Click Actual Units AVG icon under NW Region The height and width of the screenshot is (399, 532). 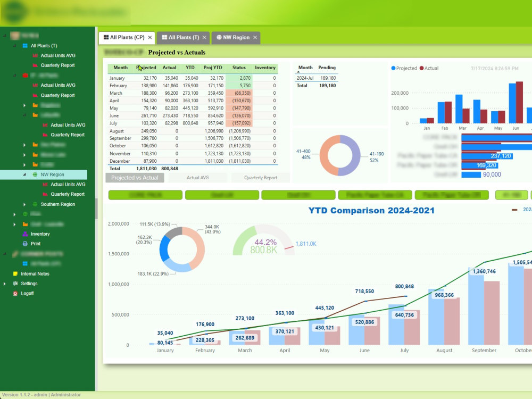coord(45,184)
